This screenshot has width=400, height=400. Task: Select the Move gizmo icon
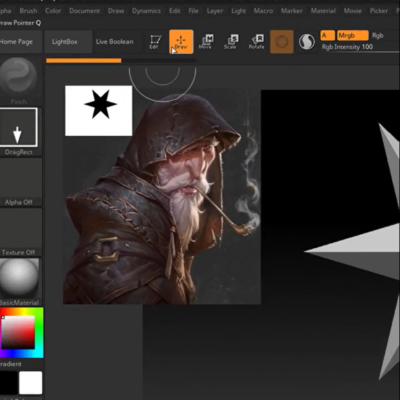[206, 42]
